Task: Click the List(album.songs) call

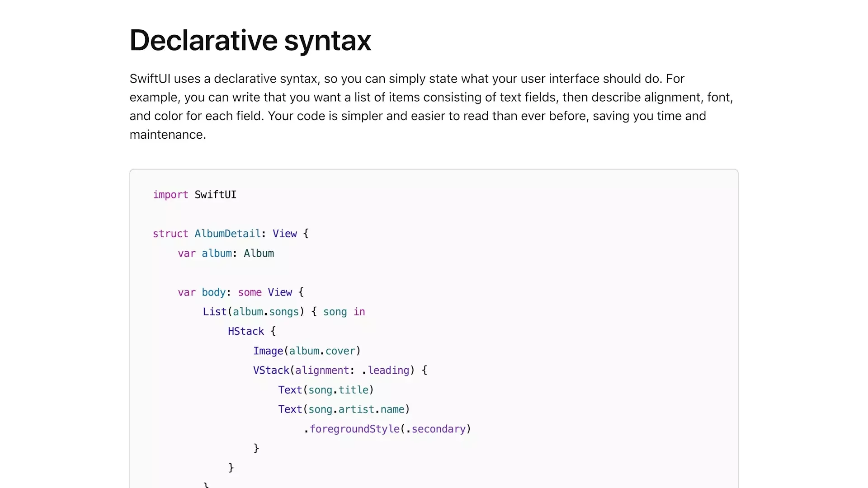Action: tap(254, 312)
